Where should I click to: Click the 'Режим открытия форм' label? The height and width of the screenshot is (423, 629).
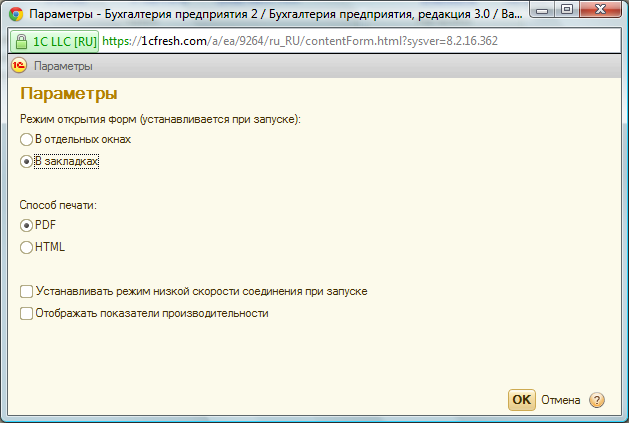tap(160, 120)
